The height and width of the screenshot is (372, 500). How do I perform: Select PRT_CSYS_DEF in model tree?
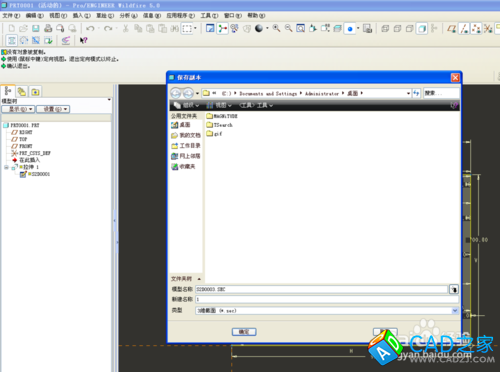(31, 153)
